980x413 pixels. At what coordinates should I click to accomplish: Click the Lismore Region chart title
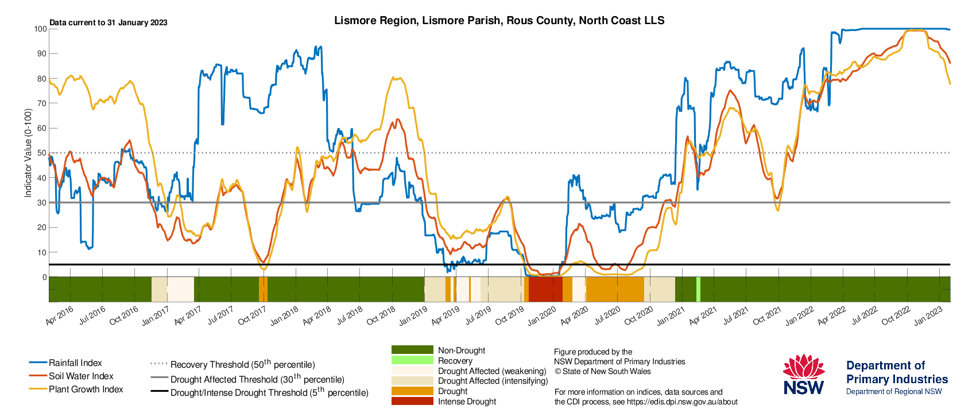[x=499, y=21]
